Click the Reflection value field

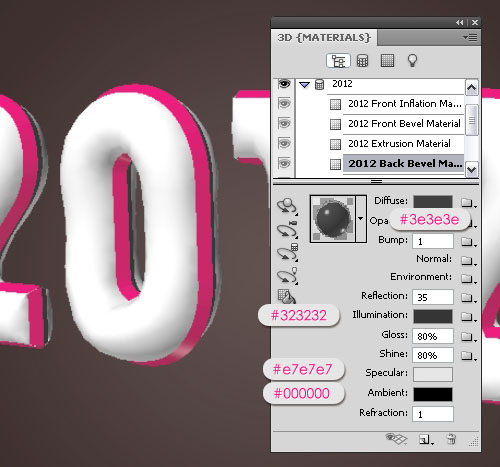(x=433, y=297)
